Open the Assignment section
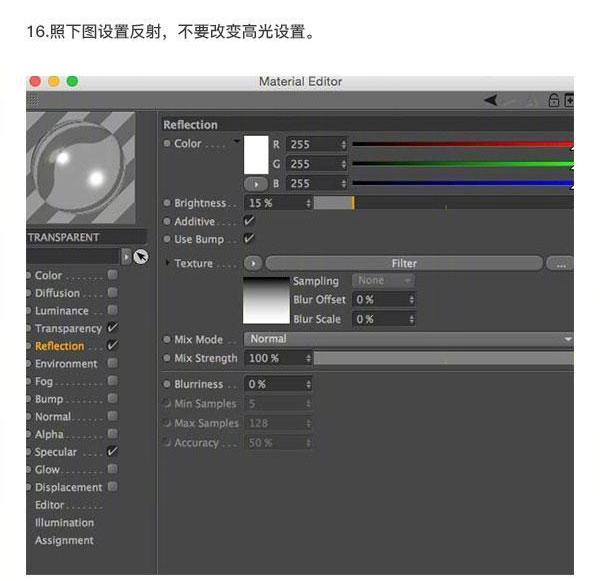Image resolution: width=600 pixels, height=581 pixels. point(64,540)
